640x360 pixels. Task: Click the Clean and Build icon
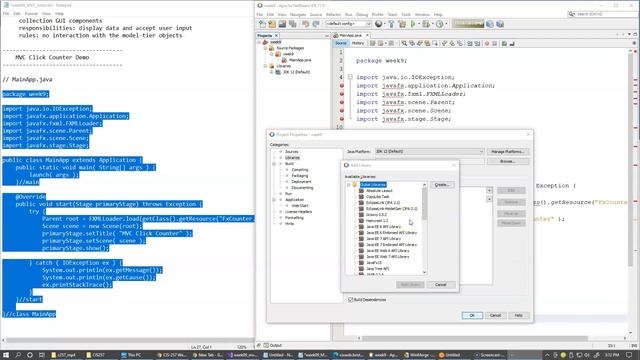tap(402, 24)
